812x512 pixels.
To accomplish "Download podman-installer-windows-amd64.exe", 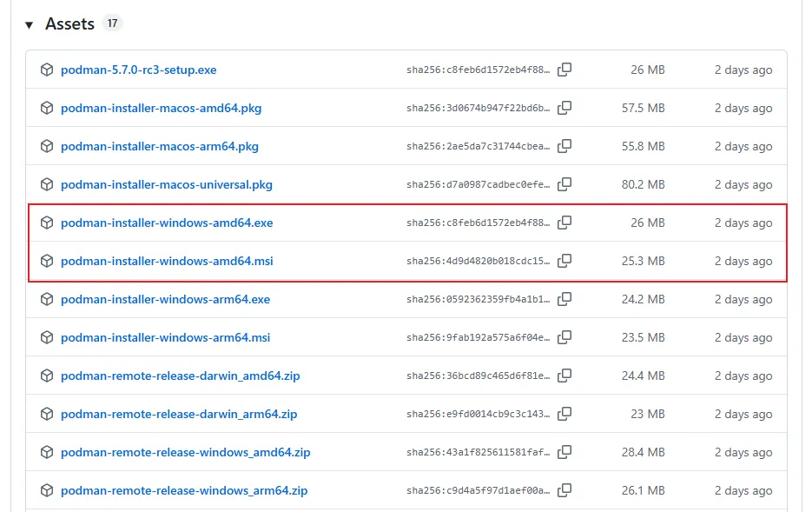I will click(167, 223).
